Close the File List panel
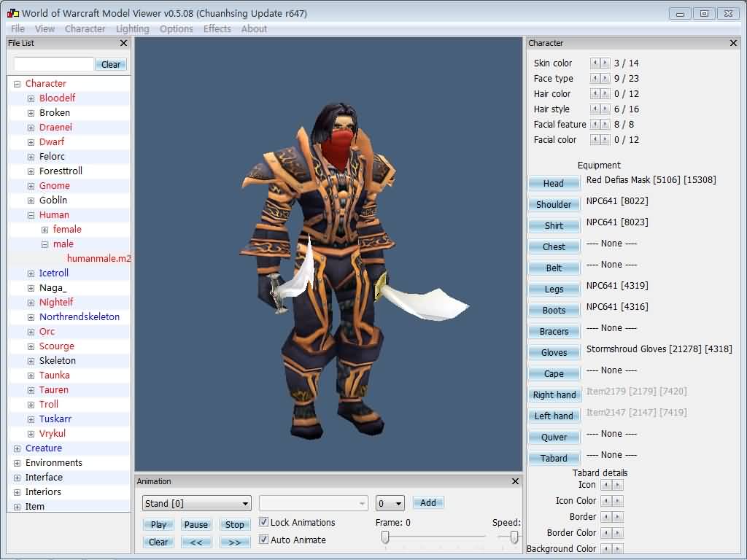Viewport: 747px width, 560px height. tap(124, 43)
